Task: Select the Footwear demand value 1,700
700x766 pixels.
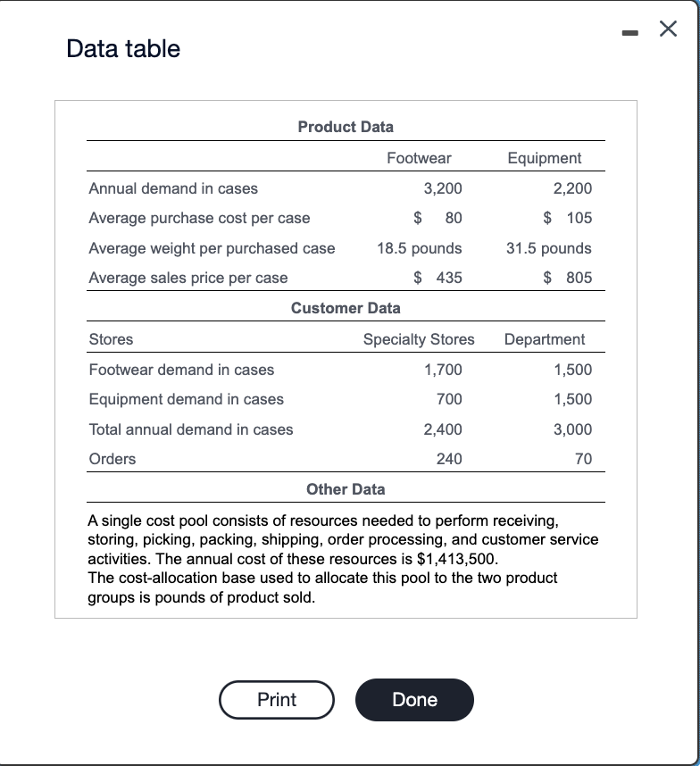Action: click(x=444, y=369)
